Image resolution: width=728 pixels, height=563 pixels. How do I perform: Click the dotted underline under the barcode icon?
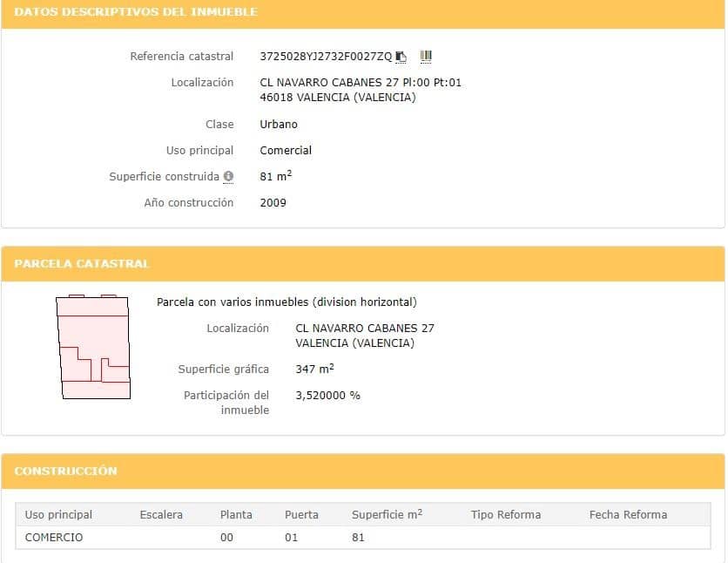tap(425, 64)
